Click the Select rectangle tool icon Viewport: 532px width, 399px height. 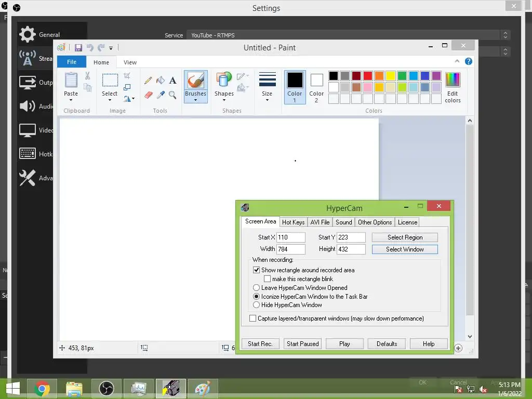point(110,81)
